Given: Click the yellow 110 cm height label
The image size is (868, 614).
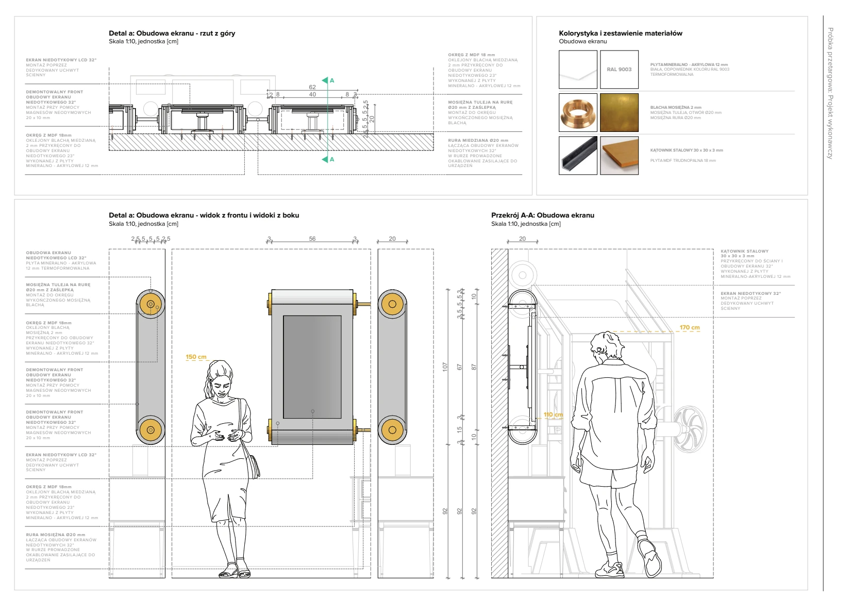Looking at the screenshot, I should (x=553, y=414).
